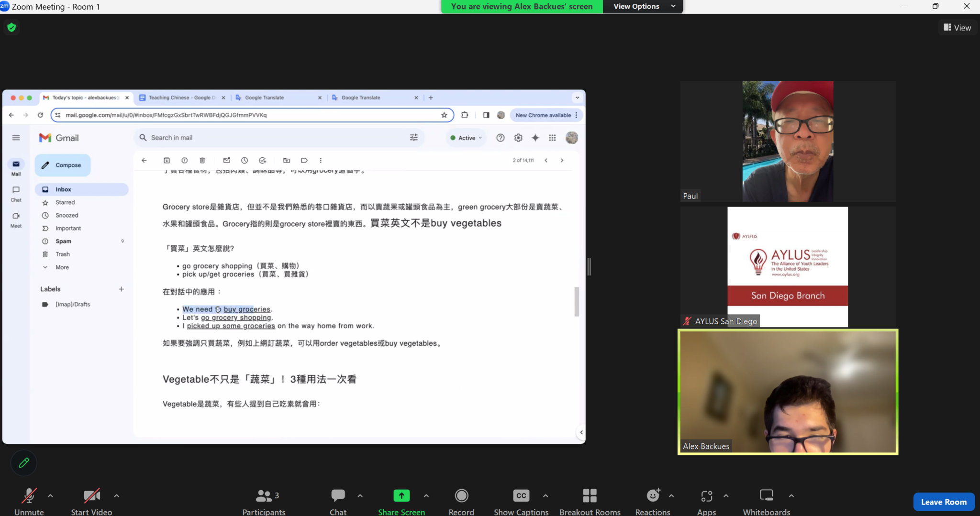
Task: Open the Gmail Inbox folder
Action: (82, 189)
